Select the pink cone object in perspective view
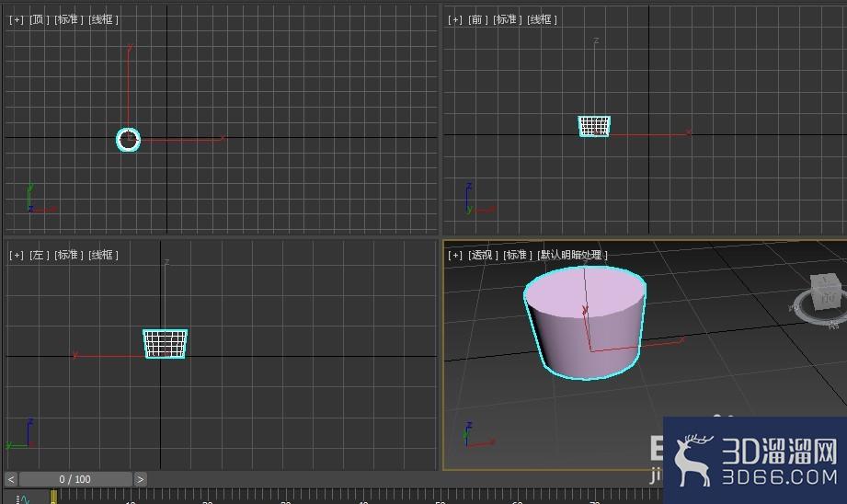The height and width of the screenshot is (504, 847). (x=586, y=323)
